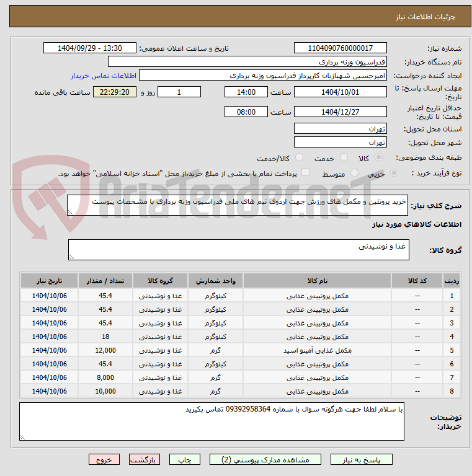Click the توضیحات خریدار notes textarea
472x476 pixels.
click(212, 421)
